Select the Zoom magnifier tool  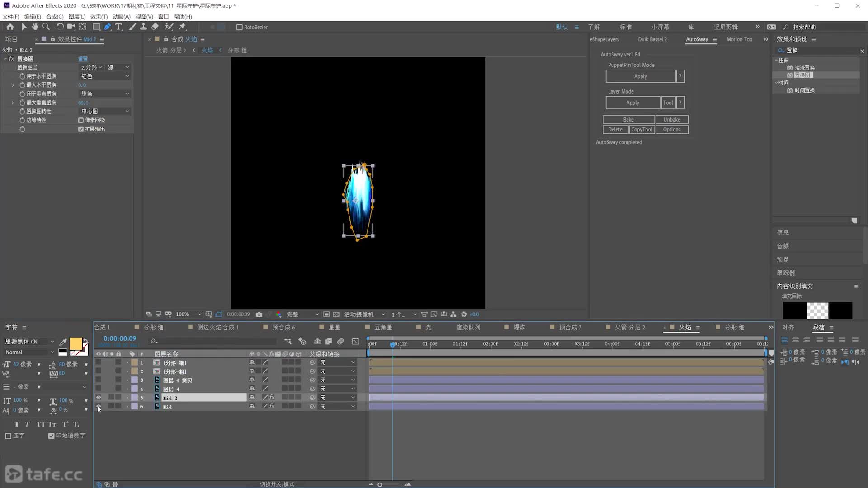pyautogui.click(x=46, y=27)
